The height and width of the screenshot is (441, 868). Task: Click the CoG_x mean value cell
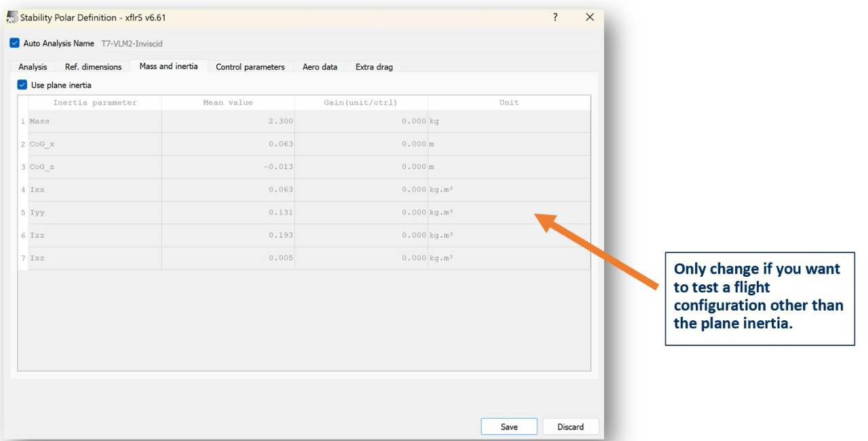(228, 144)
